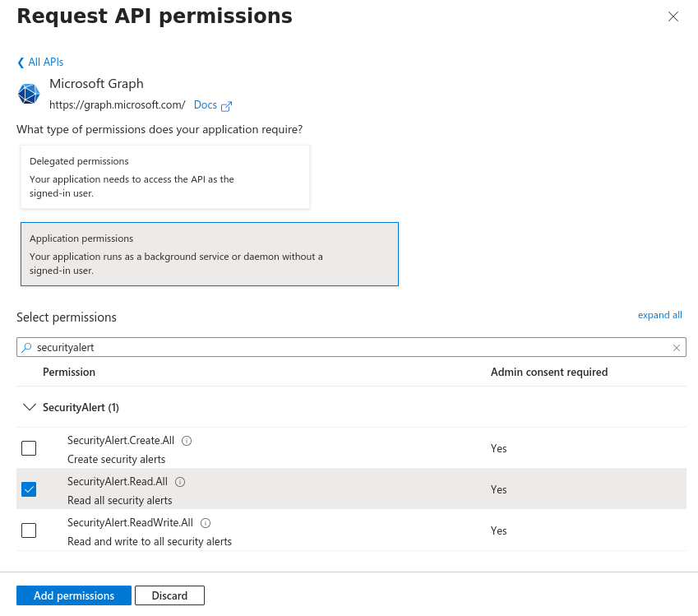The image size is (698, 616).
Task: Click the https://graph.microsoft.com/ URL text
Action: (118, 105)
